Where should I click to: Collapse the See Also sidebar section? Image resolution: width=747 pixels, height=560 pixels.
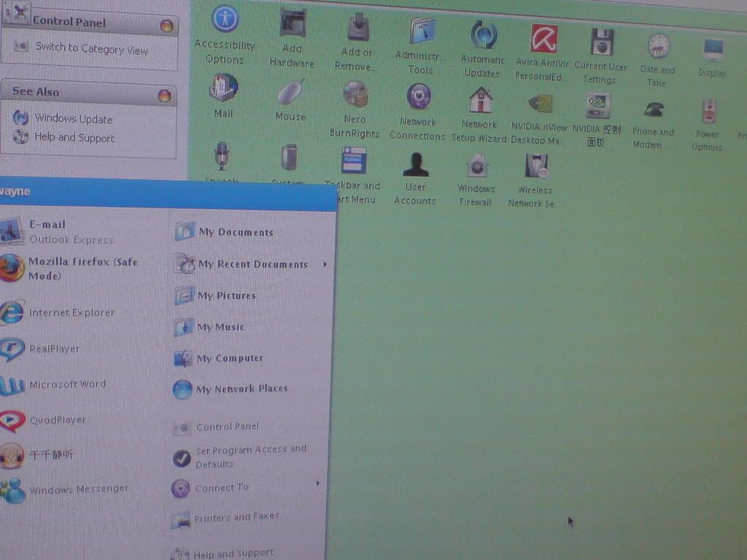(164, 96)
